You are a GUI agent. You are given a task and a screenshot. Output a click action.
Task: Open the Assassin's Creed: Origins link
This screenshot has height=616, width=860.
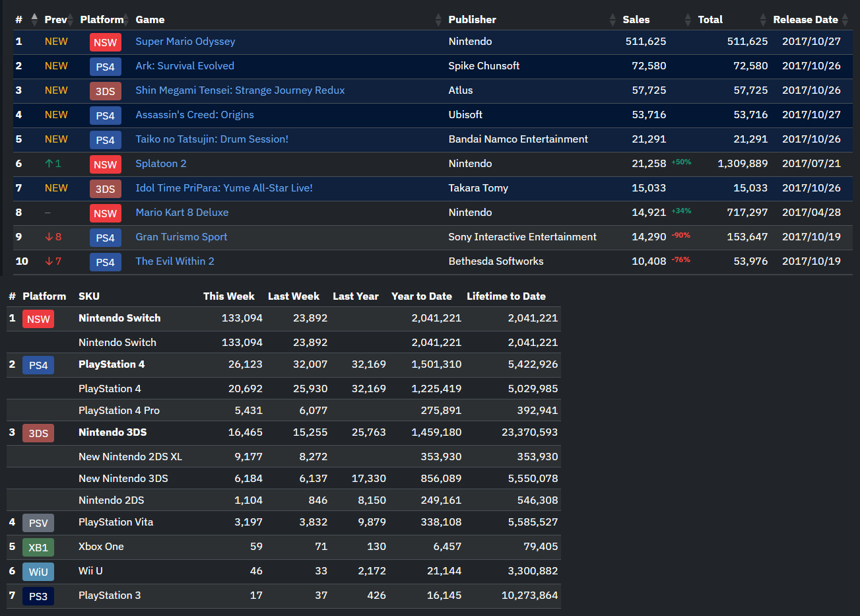click(x=195, y=115)
